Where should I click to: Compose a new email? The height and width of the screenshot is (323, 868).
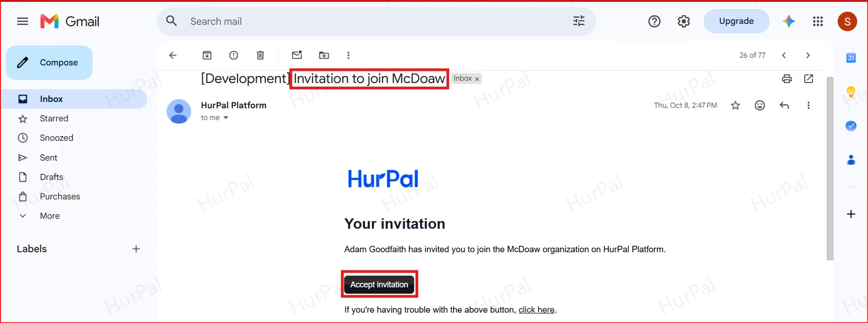pos(49,62)
